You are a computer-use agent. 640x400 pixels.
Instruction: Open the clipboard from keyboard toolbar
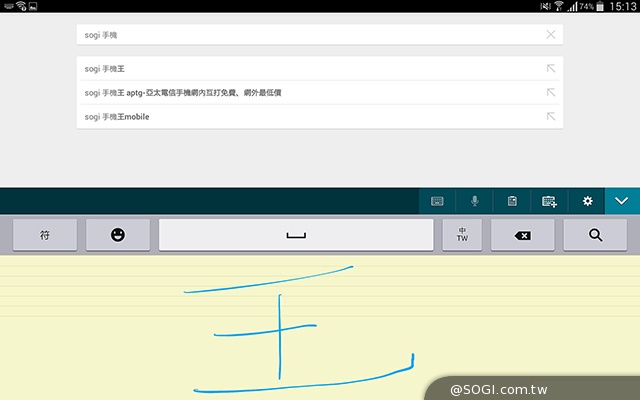512,201
